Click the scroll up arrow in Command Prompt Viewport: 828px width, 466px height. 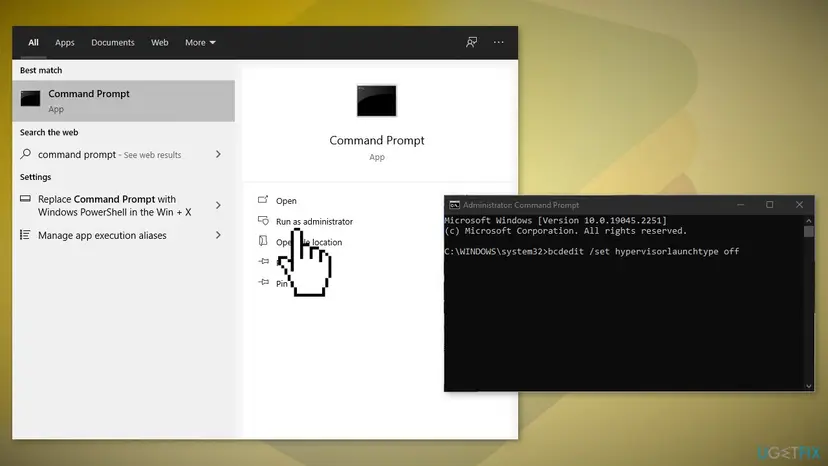click(808, 220)
